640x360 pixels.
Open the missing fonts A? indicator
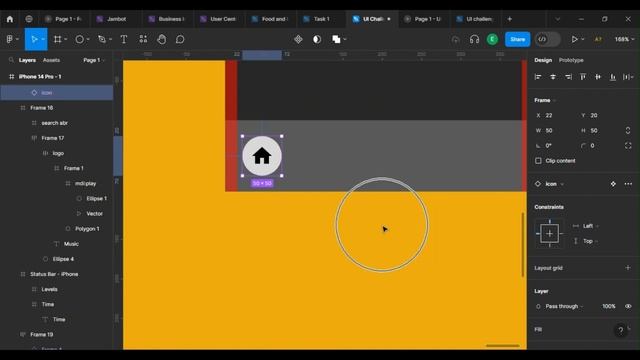[598, 39]
